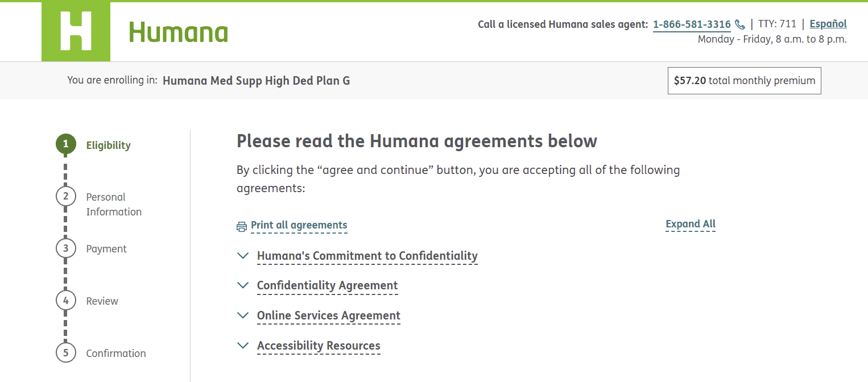Image resolution: width=868 pixels, height=382 pixels.
Task: Open the Accessibility Resources section title
Action: pyautogui.click(x=319, y=346)
